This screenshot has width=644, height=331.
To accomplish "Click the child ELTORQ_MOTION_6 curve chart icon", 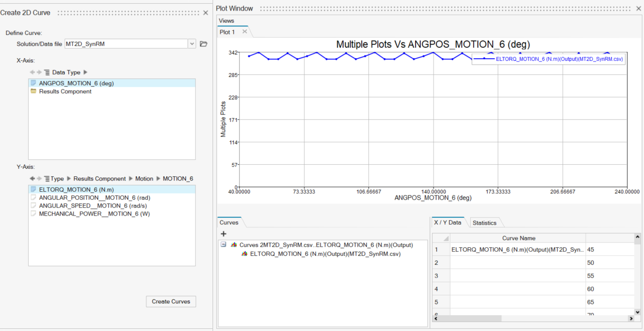I will point(244,254).
